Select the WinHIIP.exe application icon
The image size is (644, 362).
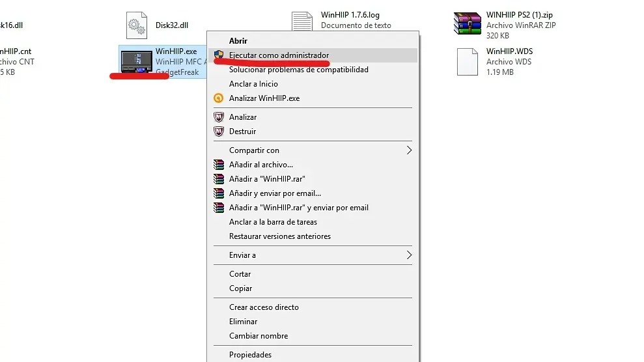point(137,62)
